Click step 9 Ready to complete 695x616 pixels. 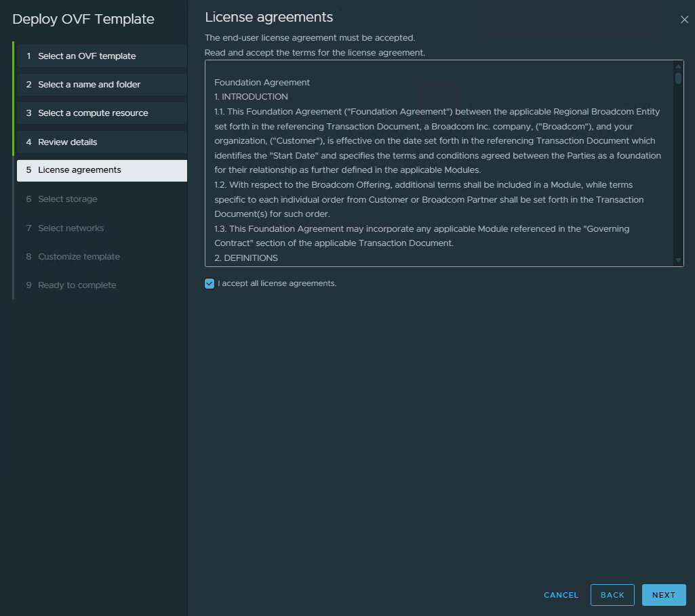point(77,285)
